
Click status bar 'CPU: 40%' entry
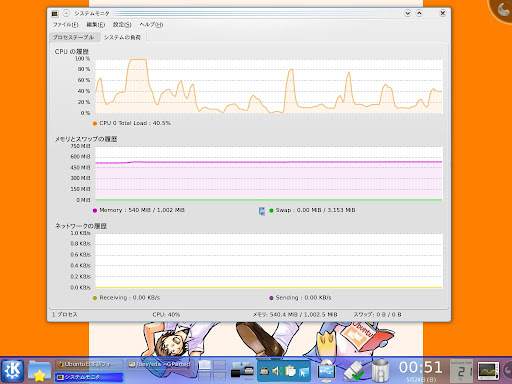(x=166, y=314)
